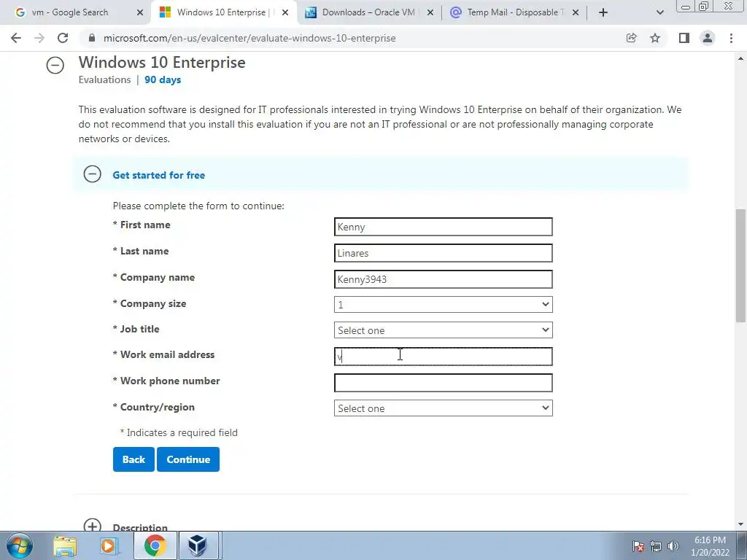Image resolution: width=747 pixels, height=560 pixels.
Task: Click the Company name field
Action: pyautogui.click(x=443, y=279)
